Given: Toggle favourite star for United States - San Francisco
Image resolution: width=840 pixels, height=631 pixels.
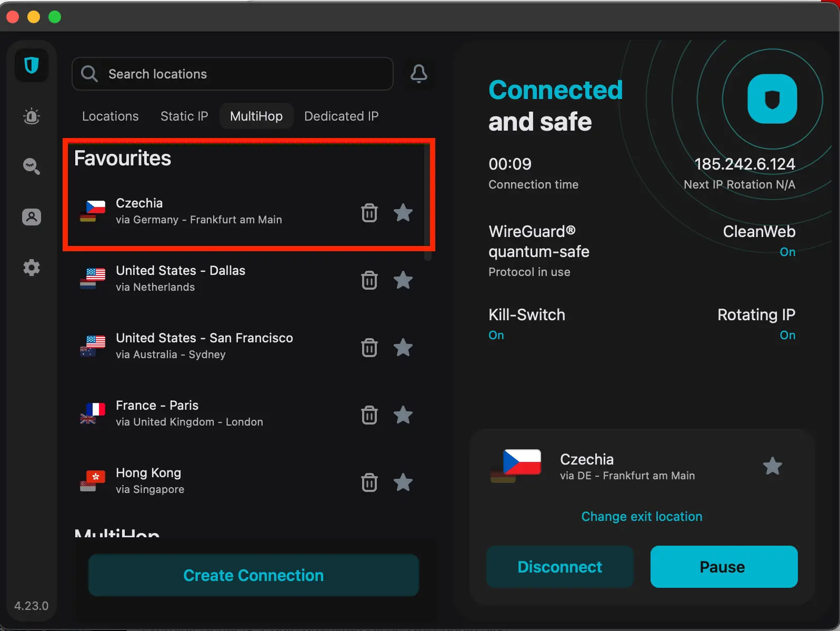Looking at the screenshot, I should tap(403, 348).
